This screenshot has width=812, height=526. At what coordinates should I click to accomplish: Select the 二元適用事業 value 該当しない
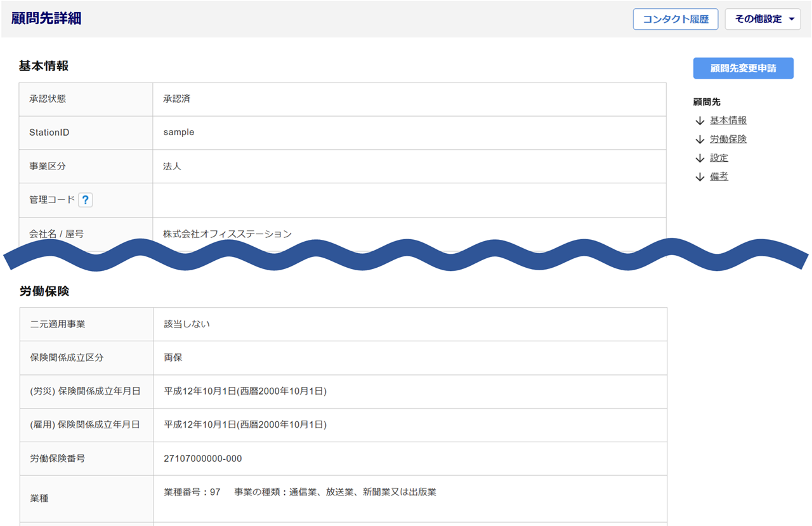187,324
